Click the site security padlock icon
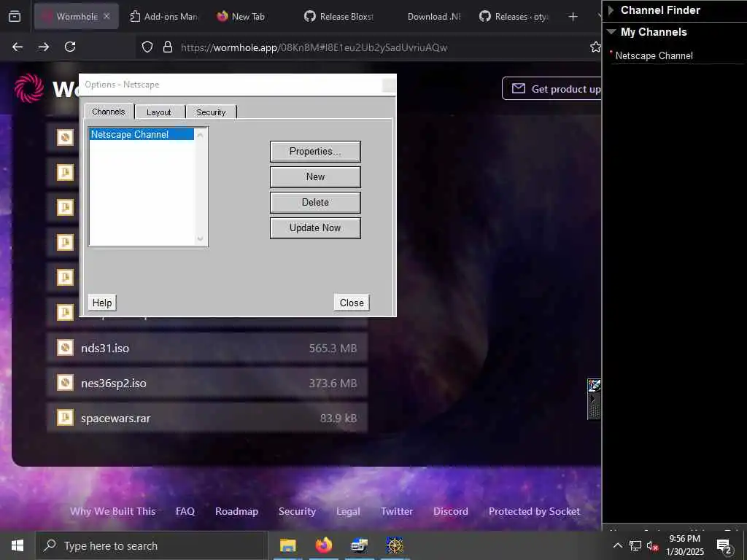Screen dimensions: 747x560 click(x=167, y=47)
